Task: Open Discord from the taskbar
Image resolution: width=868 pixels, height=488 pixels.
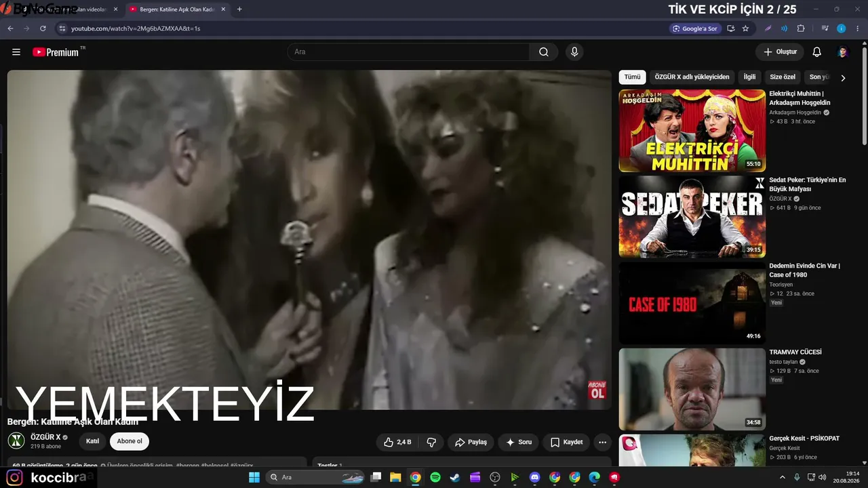Action: [534, 477]
